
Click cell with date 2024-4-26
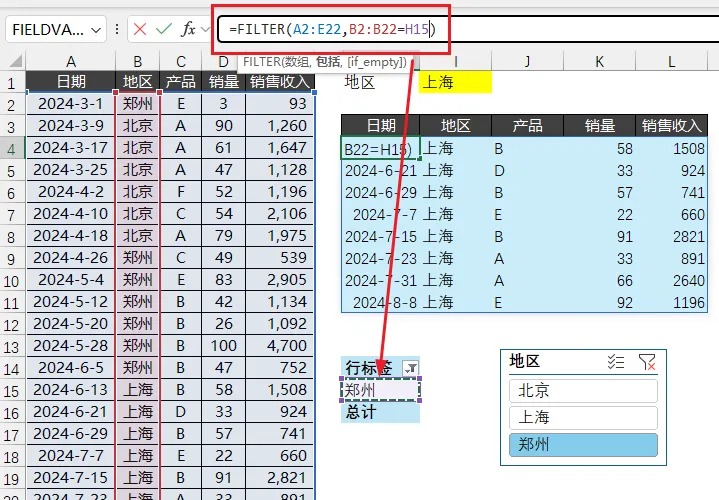(x=71, y=258)
